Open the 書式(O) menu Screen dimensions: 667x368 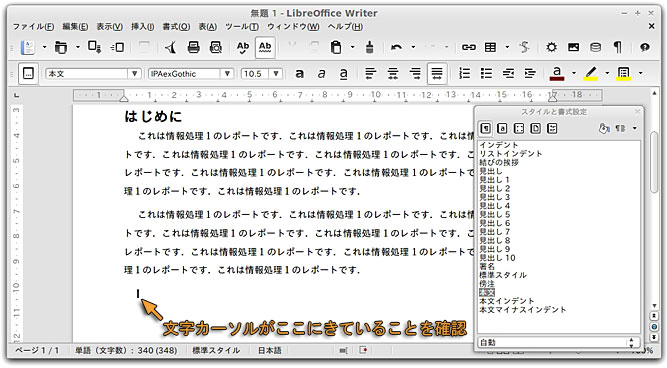pos(176,26)
